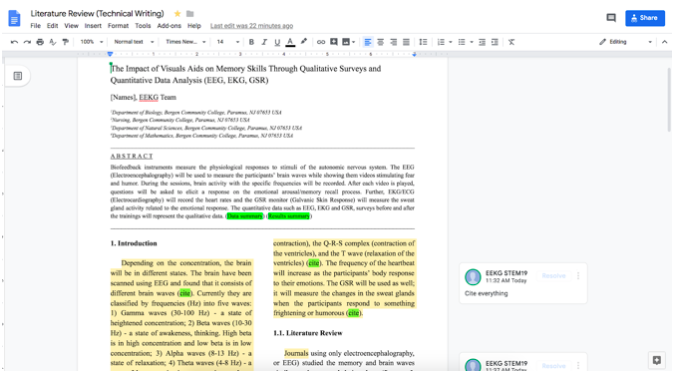Open the 'Last edit was 22 minutes ago' link
This screenshot has height=375, width=678.
click(x=252, y=26)
